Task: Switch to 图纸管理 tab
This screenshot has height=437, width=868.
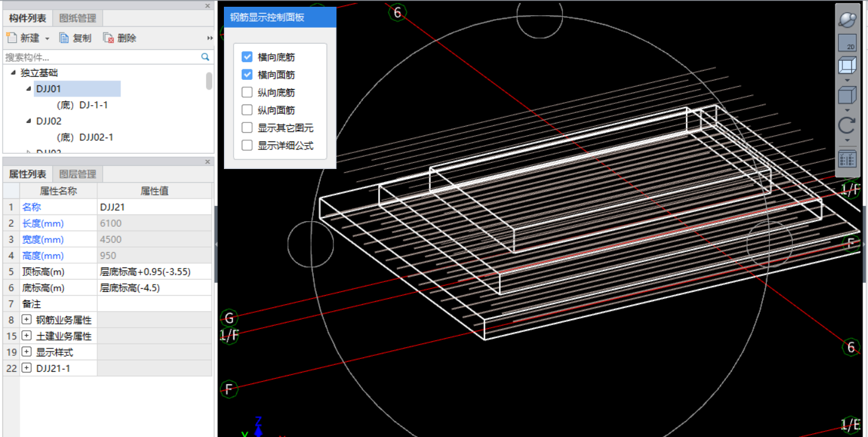Action: click(77, 18)
